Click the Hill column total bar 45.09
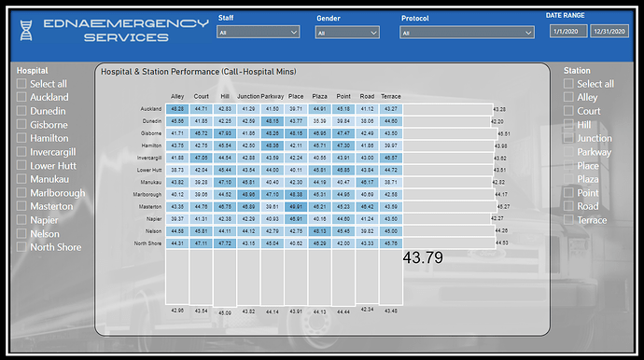The width and height of the screenshot is (644, 360). click(x=225, y=278)
